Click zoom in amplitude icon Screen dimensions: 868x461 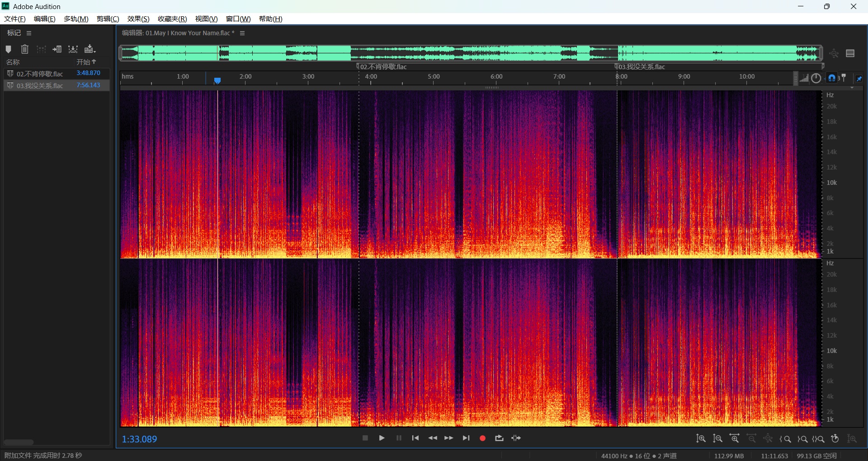tap(701, 438)
